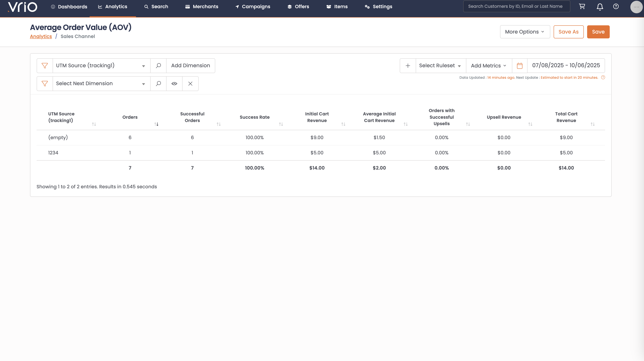Remove the second dimension with the X icon
The image size is (644, 361).
[x=190, y=84]
